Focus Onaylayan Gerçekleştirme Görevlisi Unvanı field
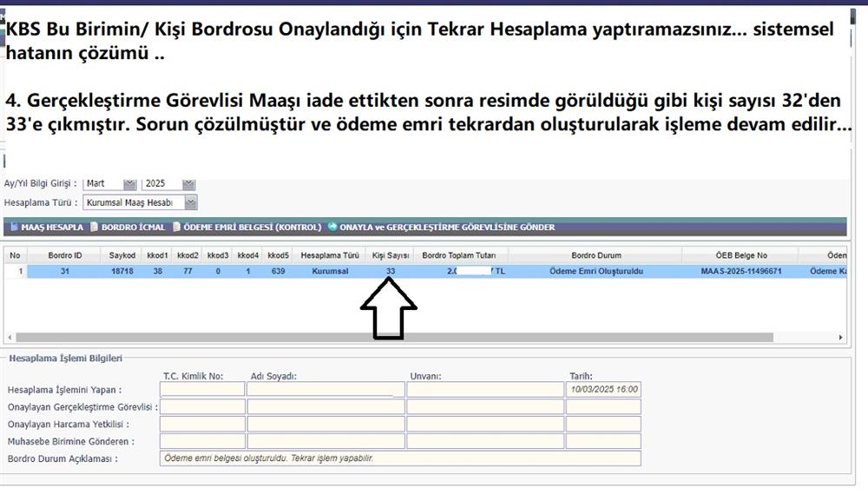The height and width of the screenshot is (501, 868). pyautogui.click(x=485, y=407)
